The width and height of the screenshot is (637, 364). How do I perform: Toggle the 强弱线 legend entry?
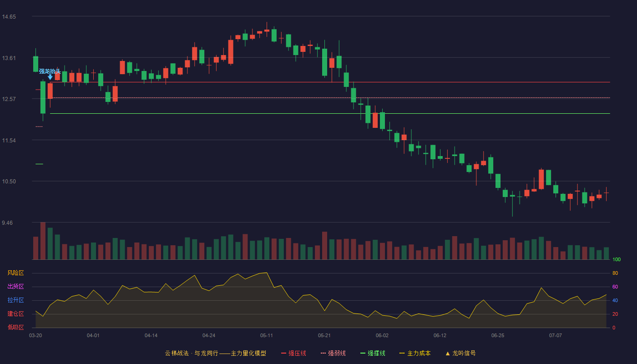(333, 353)
